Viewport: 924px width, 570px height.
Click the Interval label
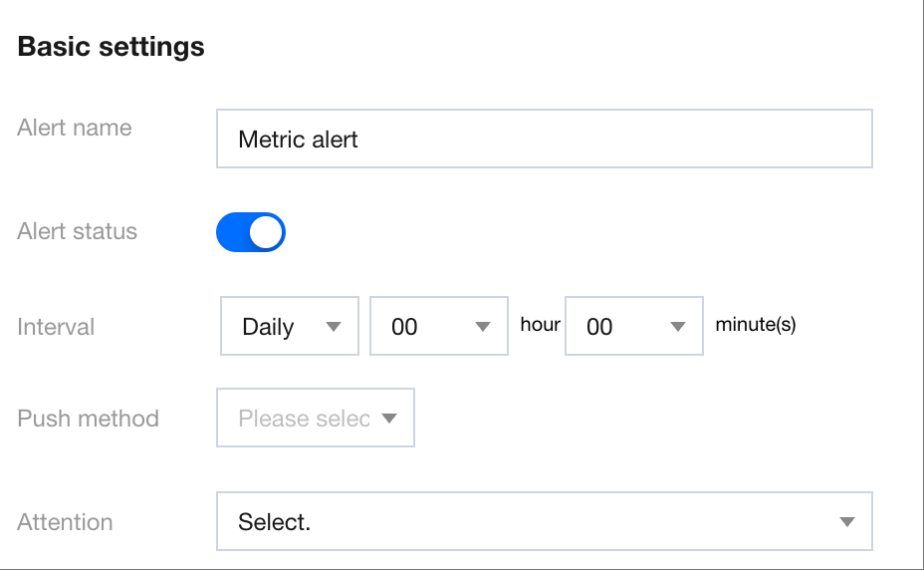(x=56, y=327)
